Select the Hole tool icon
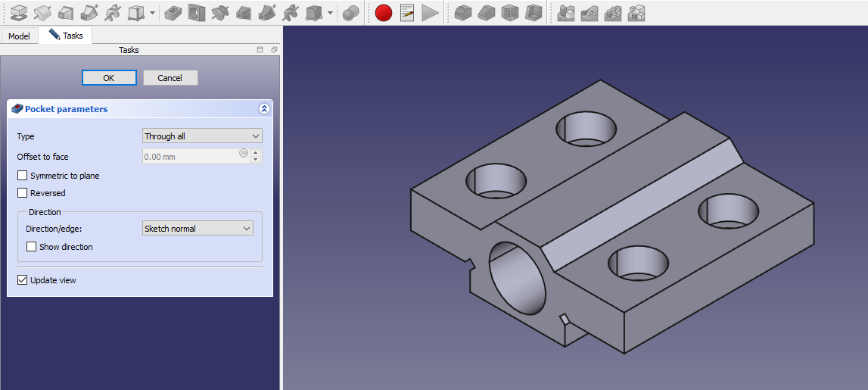Image resolution: width=868 pixels, height=390 pixels. [x=197, y=13]
